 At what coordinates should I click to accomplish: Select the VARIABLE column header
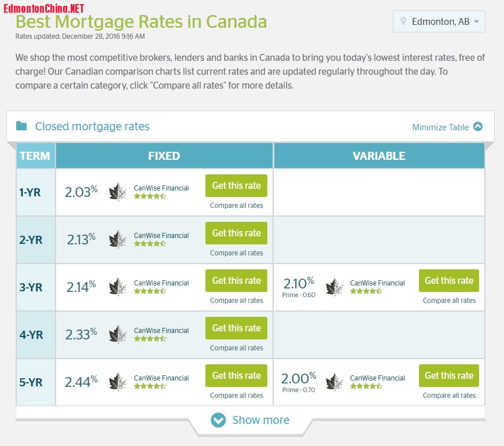click(379, 156)
